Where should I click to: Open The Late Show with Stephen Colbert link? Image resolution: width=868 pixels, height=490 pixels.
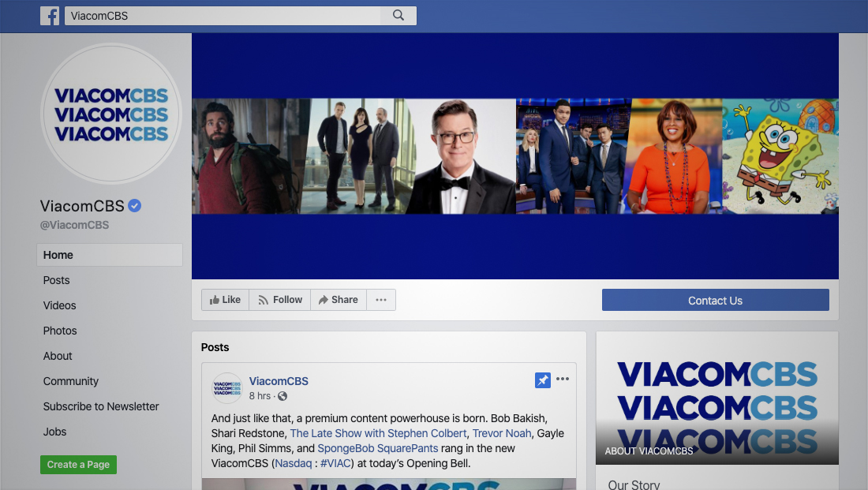pyautogui.click(x=378, y=433)
